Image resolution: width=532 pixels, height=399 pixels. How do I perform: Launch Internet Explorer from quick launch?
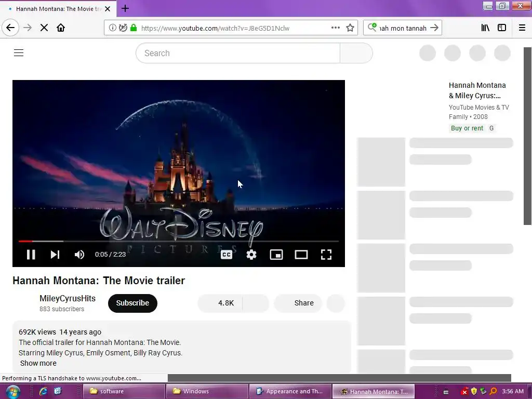(43, 391)
